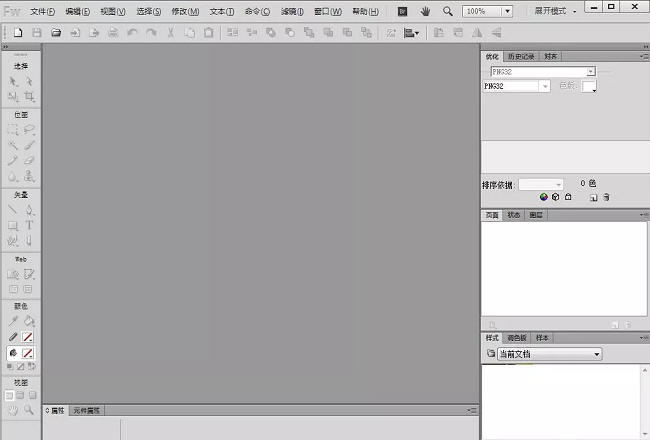Screen dimensions: 650x440
Task: Select the Scale tool
Action: click(13, 97)
